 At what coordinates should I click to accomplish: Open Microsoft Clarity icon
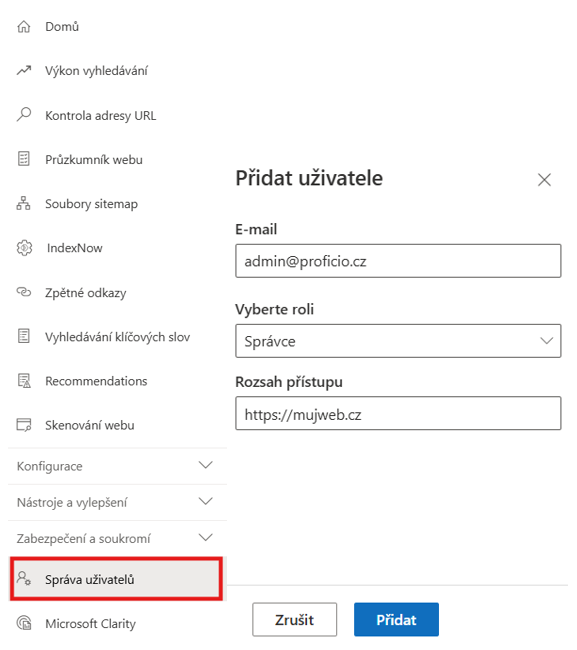24,623
